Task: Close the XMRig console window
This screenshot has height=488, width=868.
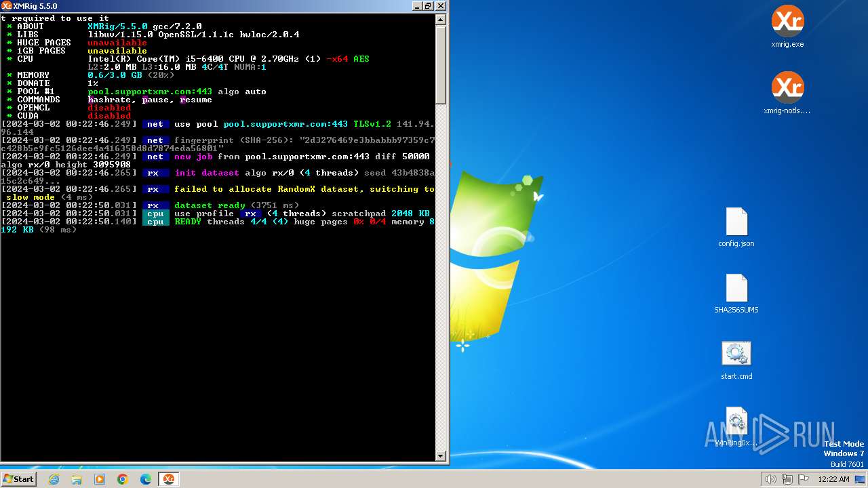Action: (x=440, y=5)
